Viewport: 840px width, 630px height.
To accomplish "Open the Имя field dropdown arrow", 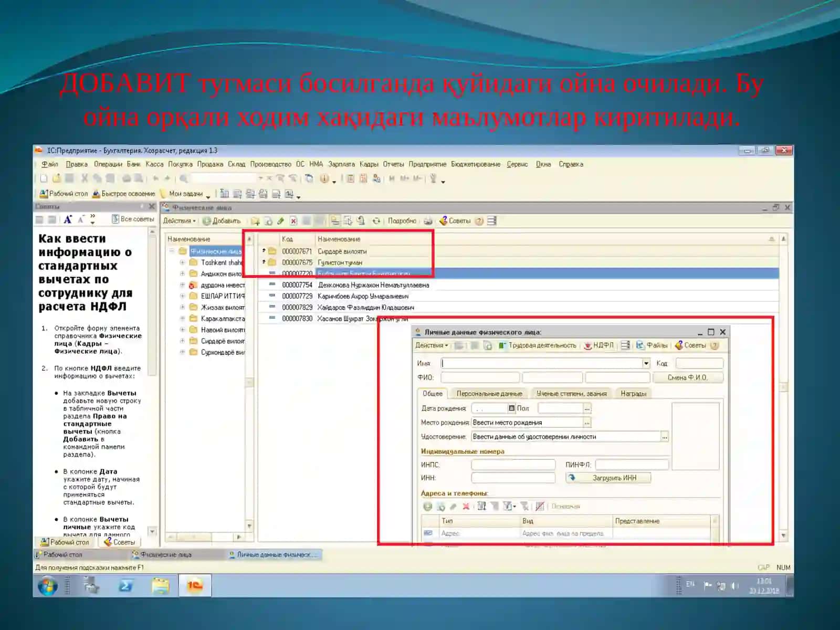I will click(x=646, y=363).
